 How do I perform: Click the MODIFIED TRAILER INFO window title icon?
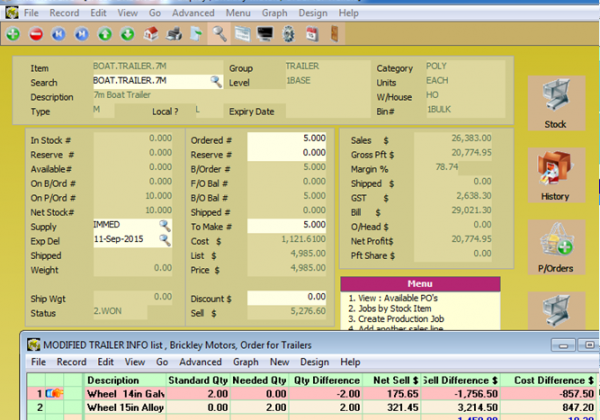tap(34, 345)
